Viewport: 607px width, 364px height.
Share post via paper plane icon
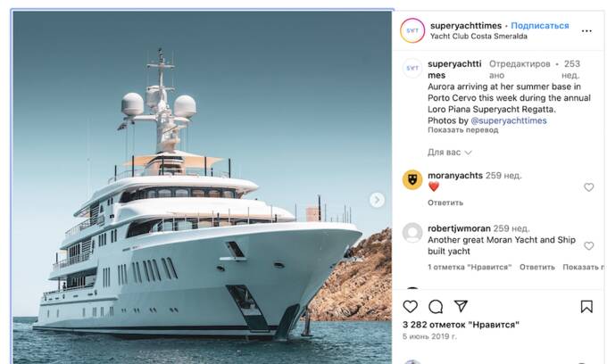(461, 307)
